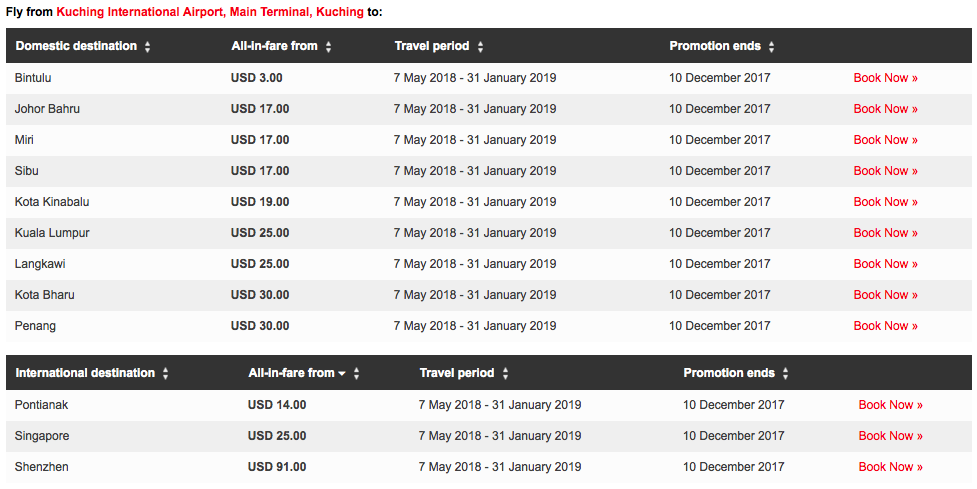Book Now for Johor Bahru flight

click(x=885, y=109)
